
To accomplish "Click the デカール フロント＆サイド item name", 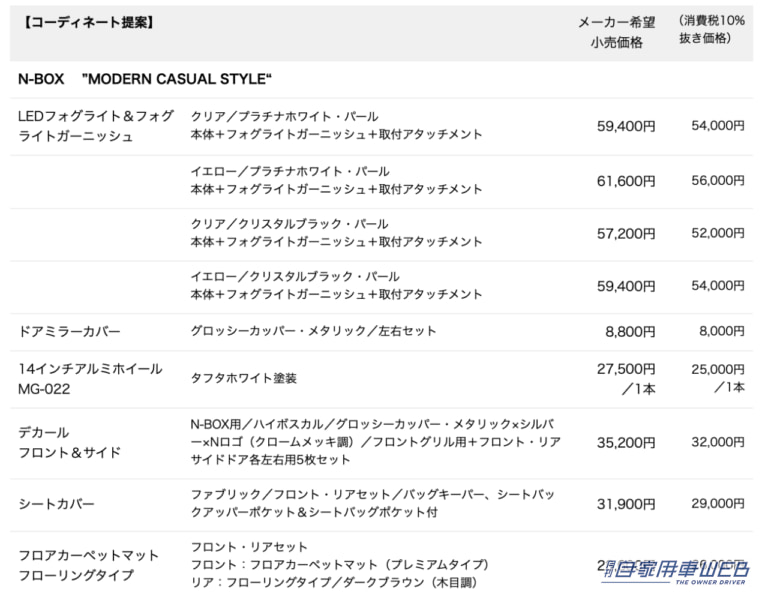I will tap(70, 442).
